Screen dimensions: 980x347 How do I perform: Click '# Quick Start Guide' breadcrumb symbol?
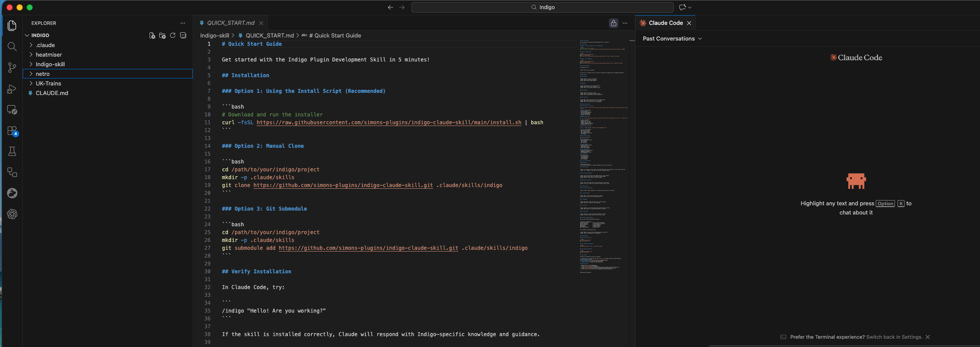point(335,35)
